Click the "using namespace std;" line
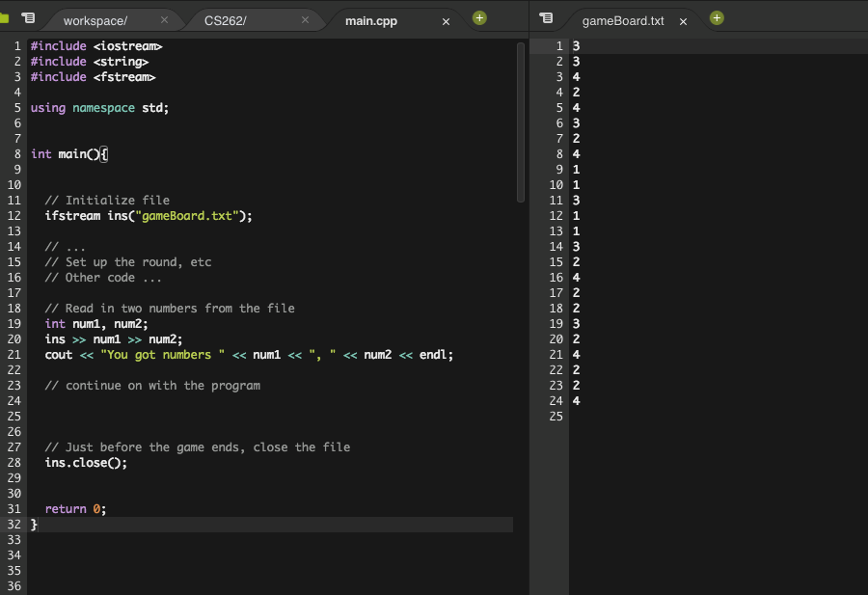868x595 pixels. point(99,108)
